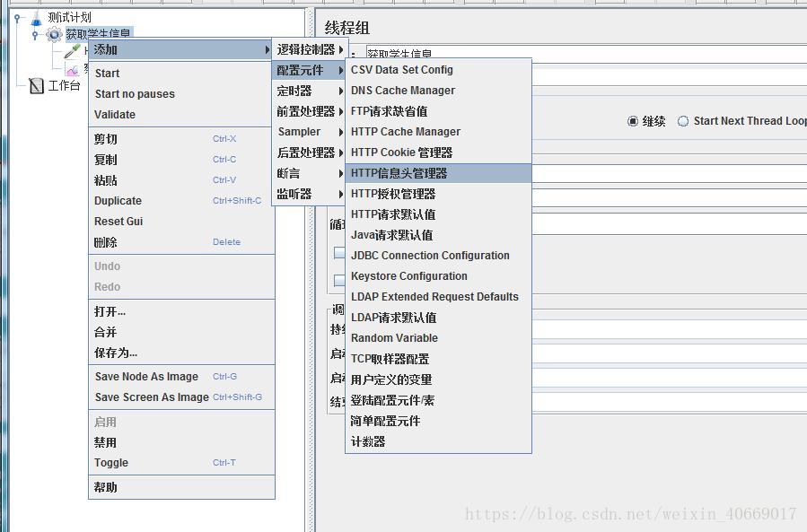Select 获取学生信息 thread group node
This screenshot has width=807, height=532.
(x=99, y=33)
